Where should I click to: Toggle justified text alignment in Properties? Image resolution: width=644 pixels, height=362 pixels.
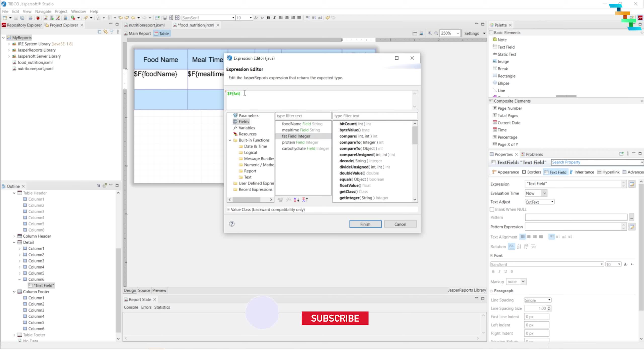(x=541, y=237)
